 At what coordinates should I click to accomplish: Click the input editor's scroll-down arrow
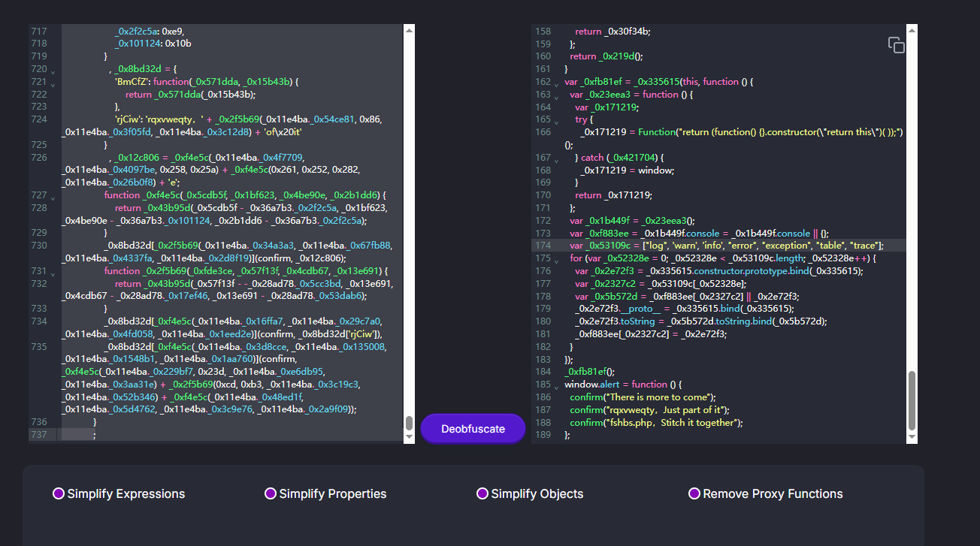click(x=409, y=437)
